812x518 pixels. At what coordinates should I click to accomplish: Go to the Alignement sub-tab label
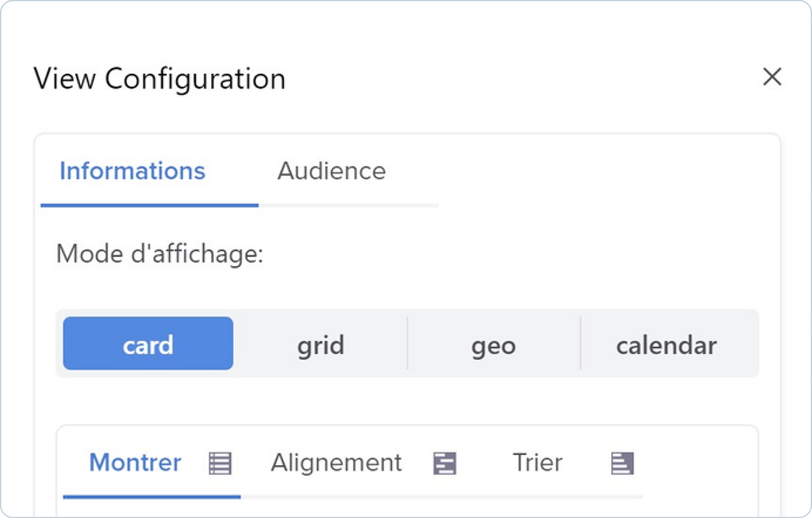click(336, 462)
